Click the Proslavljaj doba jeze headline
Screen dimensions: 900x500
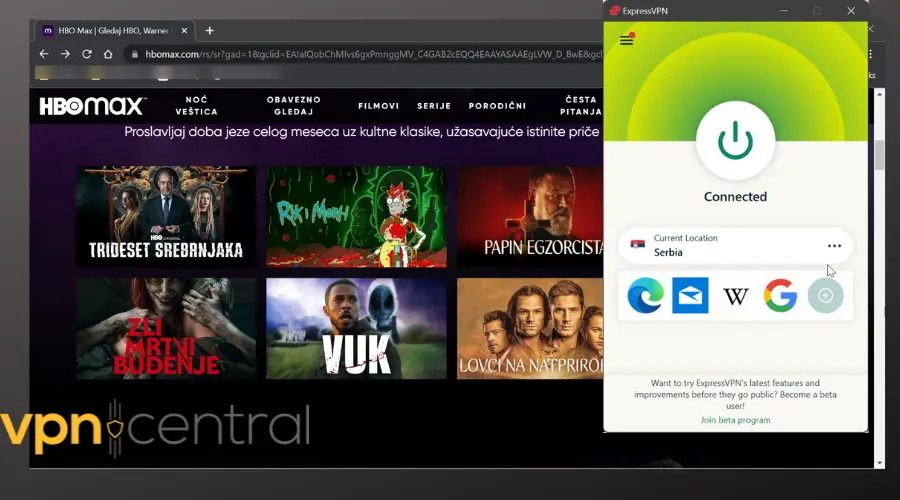coord(362,132)
